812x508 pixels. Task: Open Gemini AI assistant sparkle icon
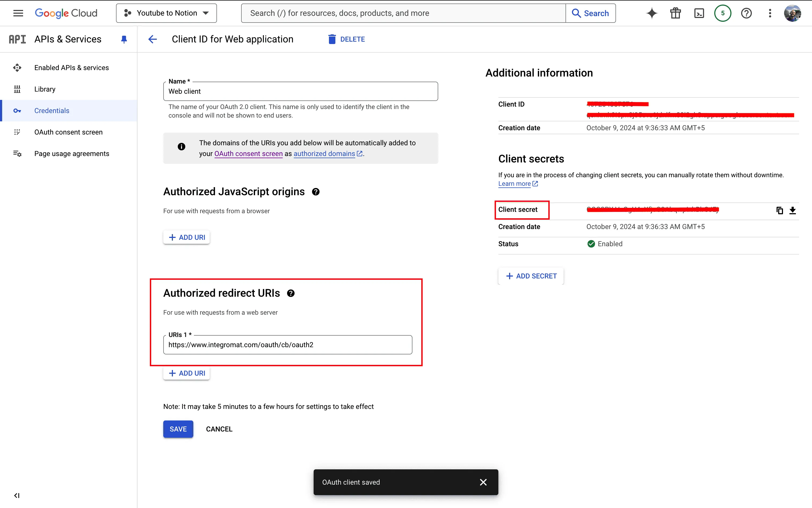click(652, 13)
